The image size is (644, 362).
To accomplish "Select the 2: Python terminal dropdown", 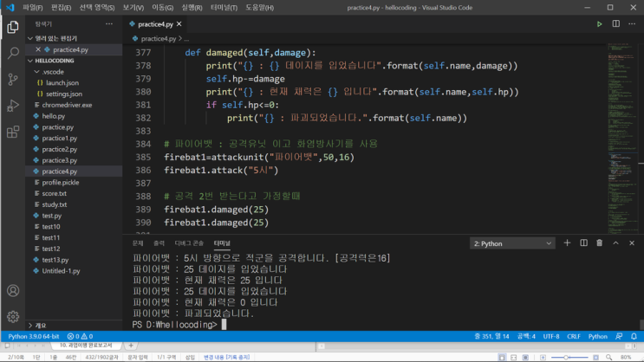I will pos(512,243).
